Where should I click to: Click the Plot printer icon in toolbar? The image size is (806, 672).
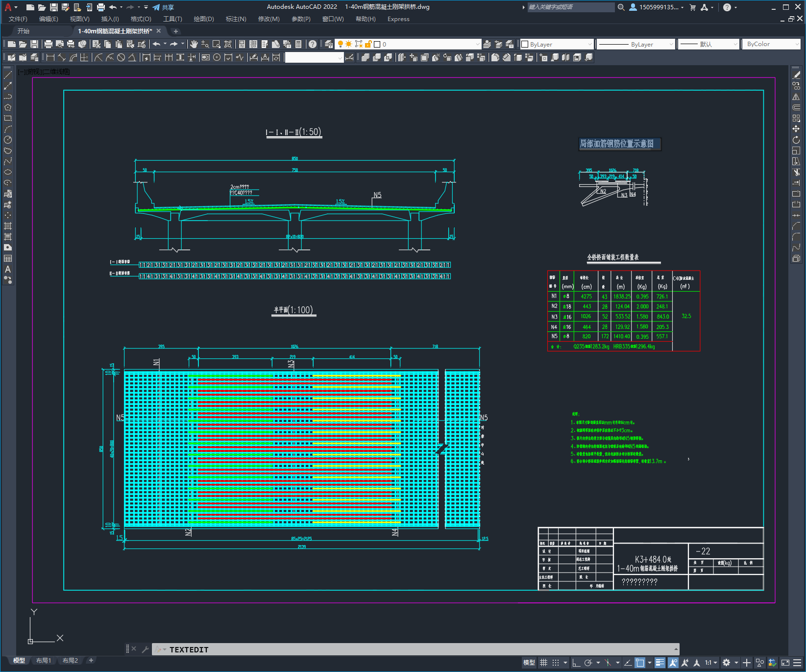click(x=49, y=44)
